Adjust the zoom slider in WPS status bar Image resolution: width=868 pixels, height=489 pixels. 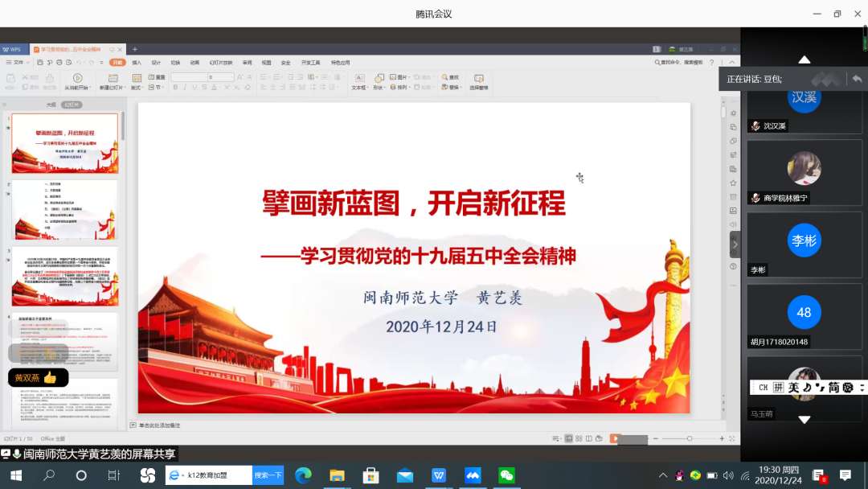(x=689, y=438)
